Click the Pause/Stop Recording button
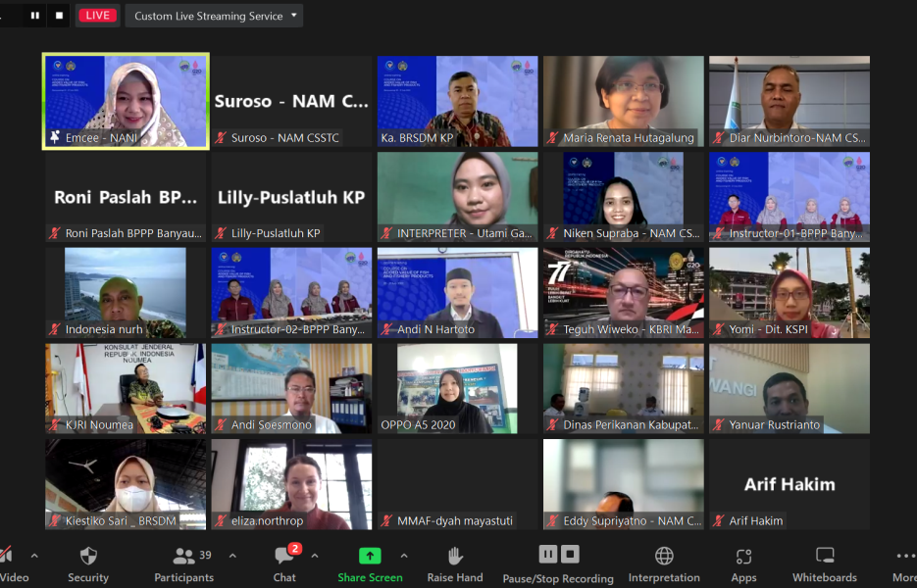Viewport: 917px width, 588px height. 558,563
